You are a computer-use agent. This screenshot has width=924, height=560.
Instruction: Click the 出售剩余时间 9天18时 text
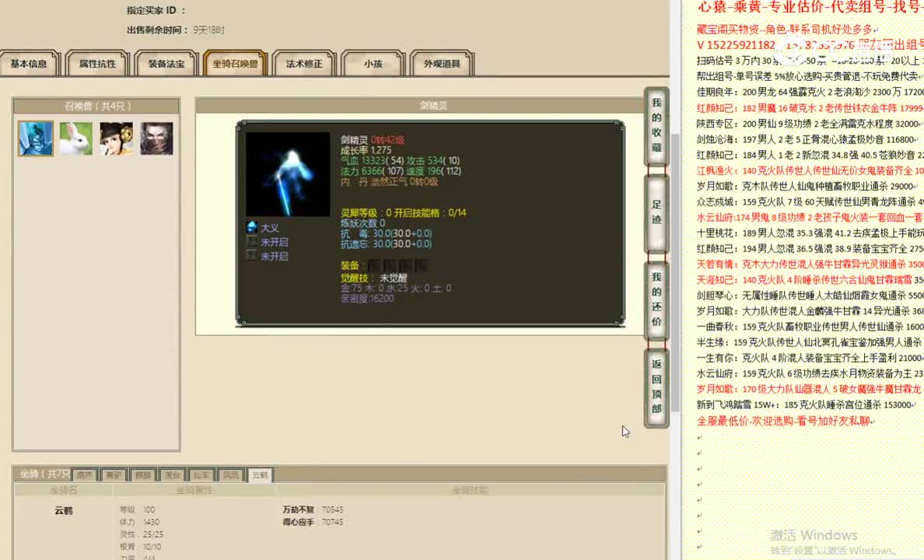(176, 30)
